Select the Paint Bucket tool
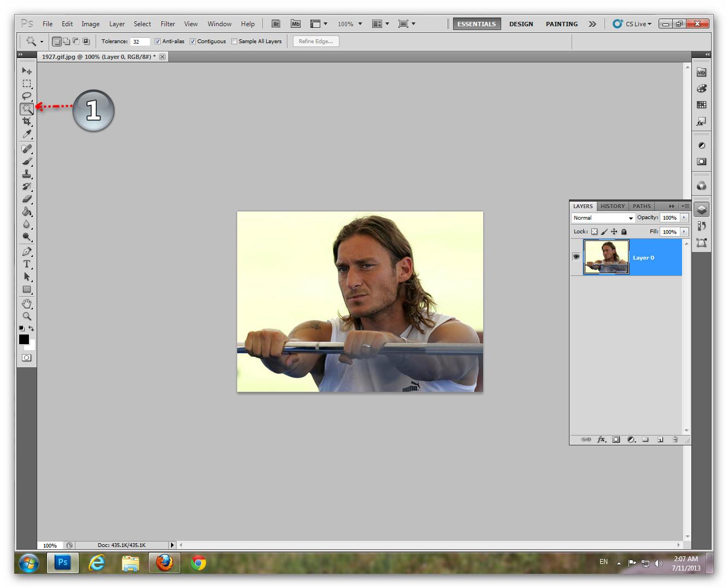This screenshot has width=728, height=588. (26, 211)
